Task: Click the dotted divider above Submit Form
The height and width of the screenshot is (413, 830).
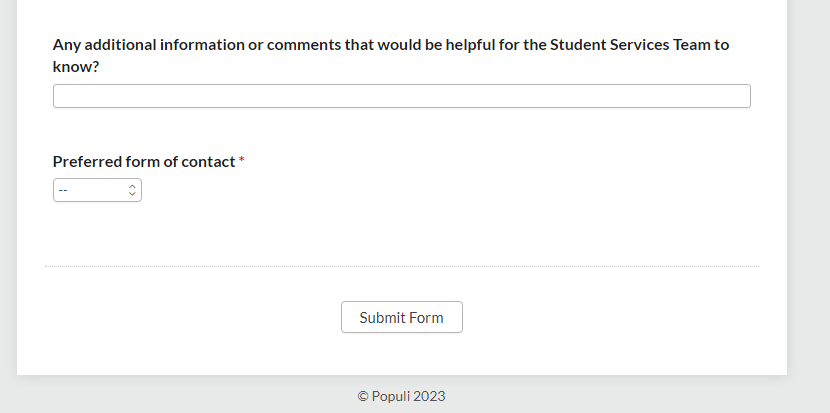Action: [401, 267]
